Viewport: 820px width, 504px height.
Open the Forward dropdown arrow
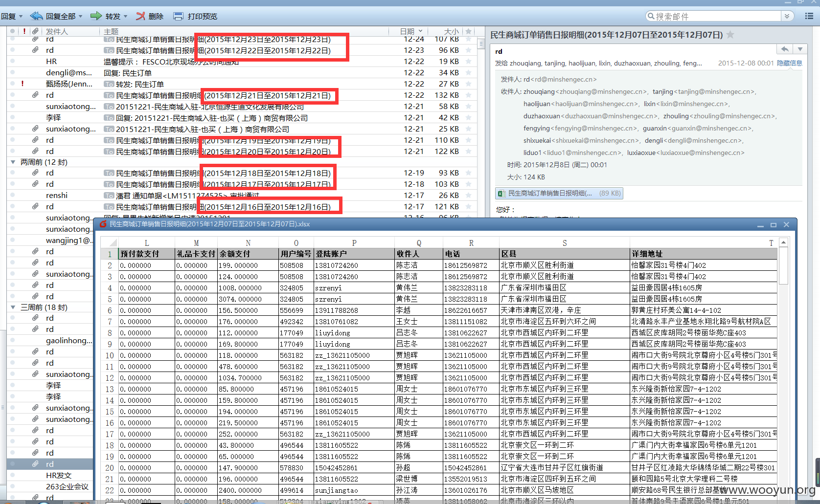coord(125,17)
